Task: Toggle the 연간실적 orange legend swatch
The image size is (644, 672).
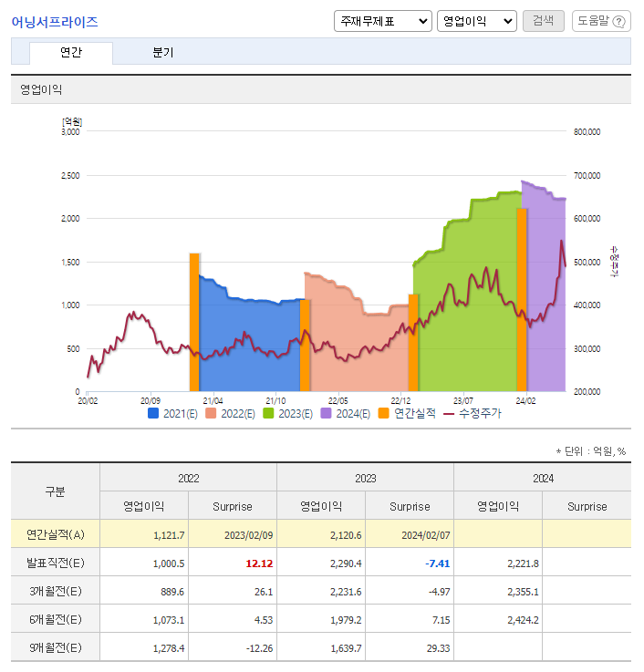Action: click(x=383, y=413)
